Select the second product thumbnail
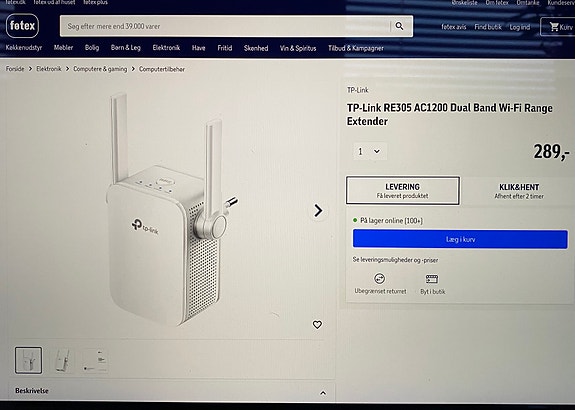The image size is (575, 410). tap(62, 360)
